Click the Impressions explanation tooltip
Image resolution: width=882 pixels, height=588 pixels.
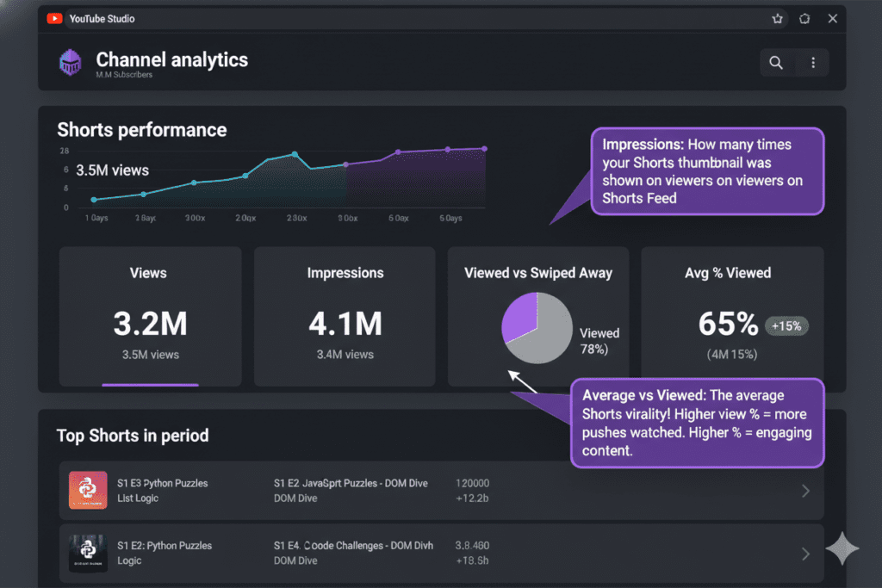[707, 170]
